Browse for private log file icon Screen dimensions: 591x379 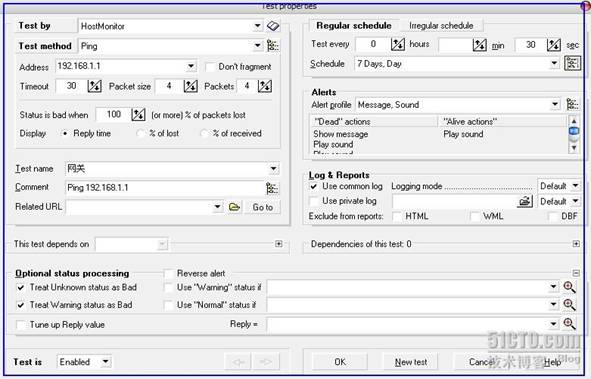pyautogui.click(x=524, y=202)
